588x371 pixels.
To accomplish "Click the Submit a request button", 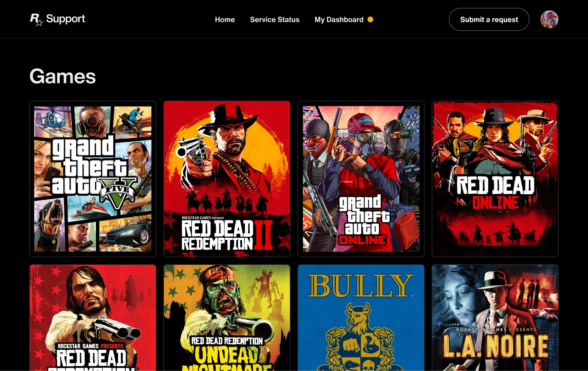I will pos(489,20).
